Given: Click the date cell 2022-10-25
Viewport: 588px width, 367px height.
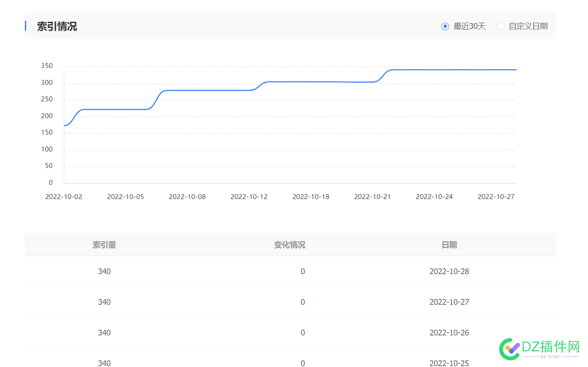Looking at the screenshot, I should point(449,363).
